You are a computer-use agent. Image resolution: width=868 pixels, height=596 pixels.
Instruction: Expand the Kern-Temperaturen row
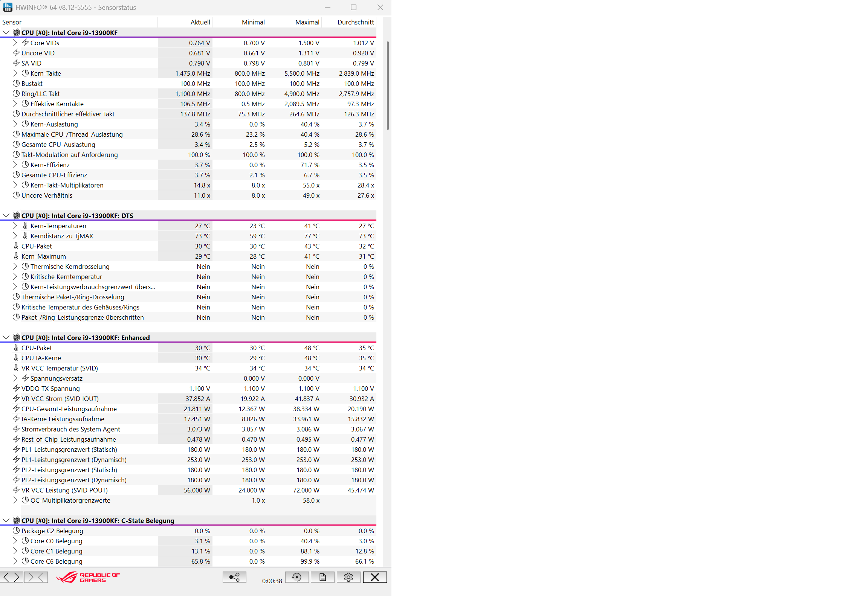15,226
